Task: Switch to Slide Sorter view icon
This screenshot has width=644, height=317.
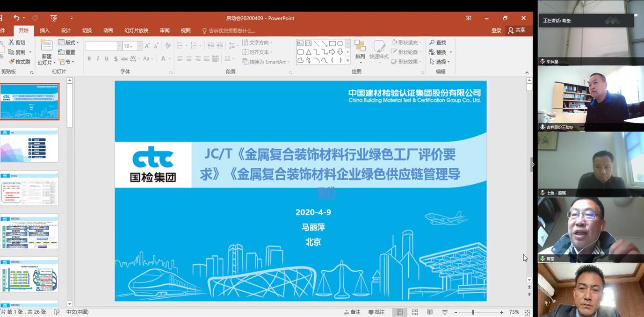Action: pos(415,312)
